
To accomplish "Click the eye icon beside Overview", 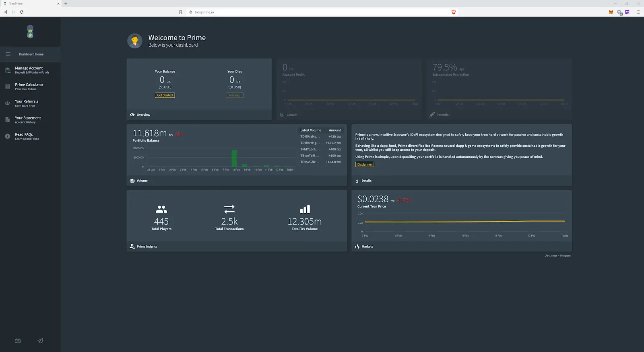I will (132, 115).
